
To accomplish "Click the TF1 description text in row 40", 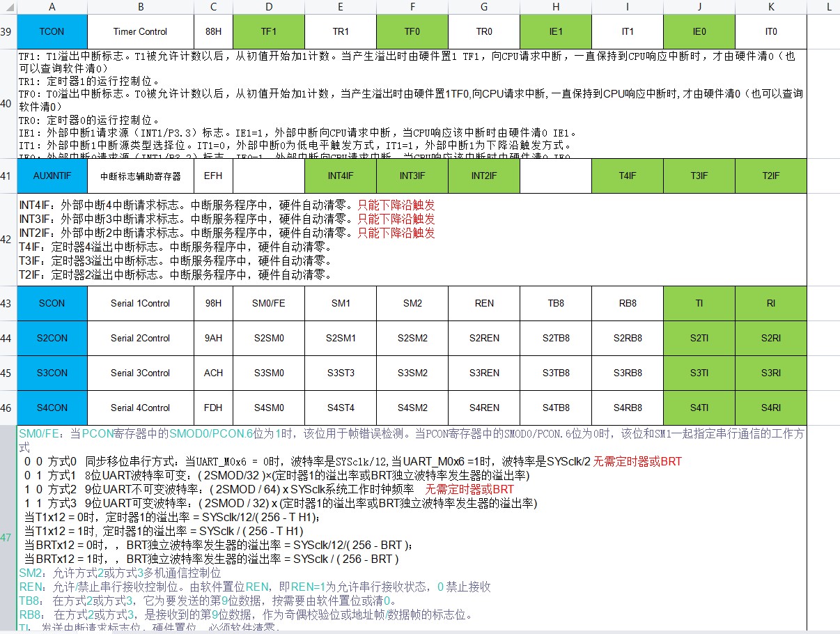I will pyautogui.click(x=407, y=61).
